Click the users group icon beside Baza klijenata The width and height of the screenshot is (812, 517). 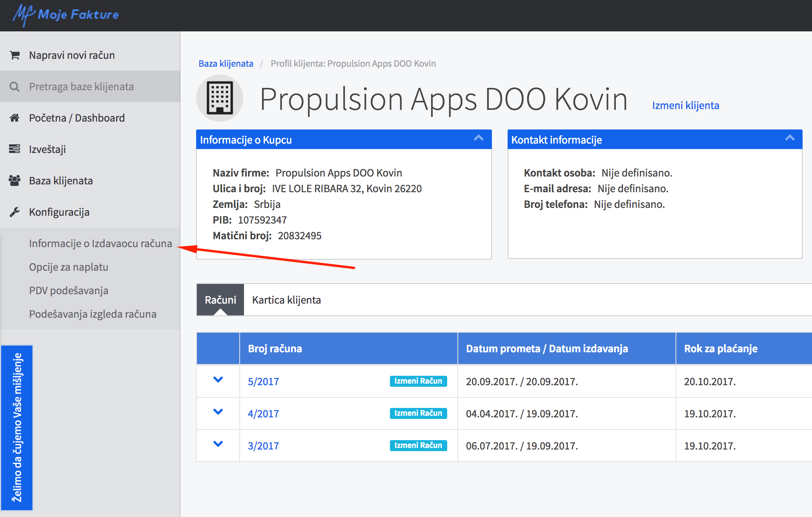[x=15, y=180]
